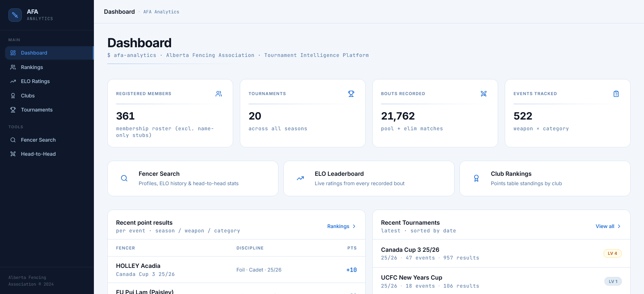
Task: Click the 522 events tracked value
Action: pos(523,116)
